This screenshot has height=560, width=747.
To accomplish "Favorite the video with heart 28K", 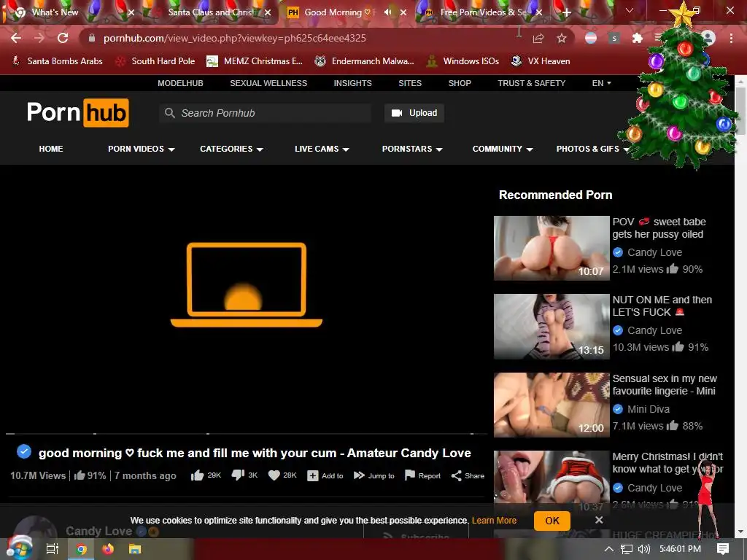I will point(282,475).
